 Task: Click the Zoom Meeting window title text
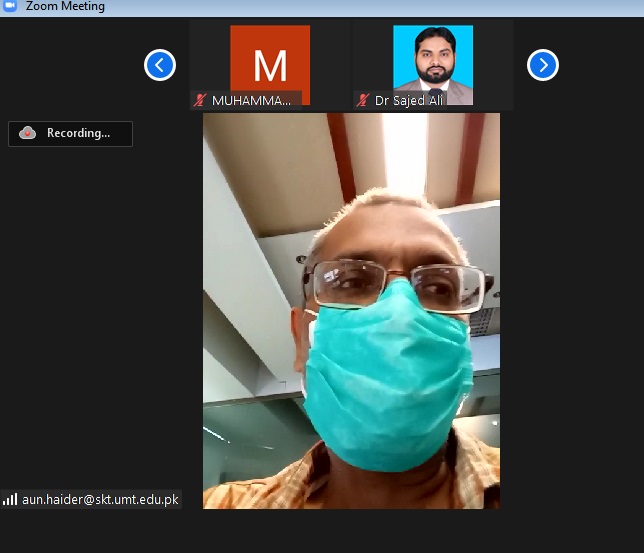click(65, 6)
